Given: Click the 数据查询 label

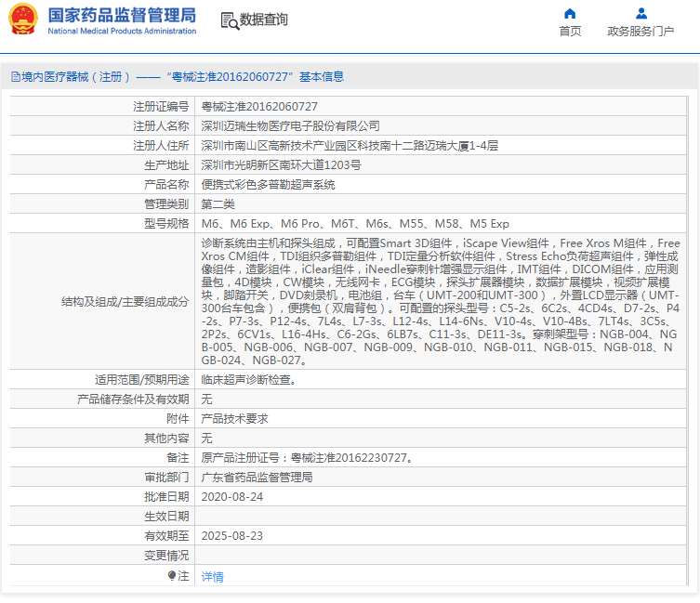Looking at the screenshot, I should click(263, 20).
